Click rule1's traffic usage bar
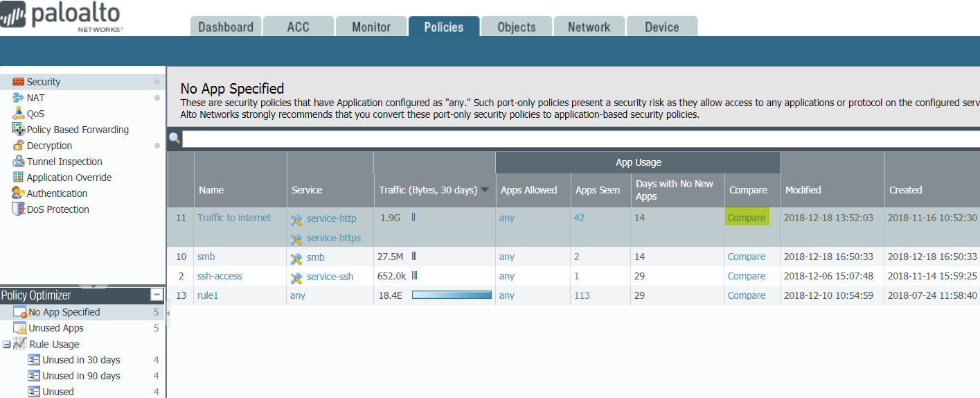 pos(452,295)
